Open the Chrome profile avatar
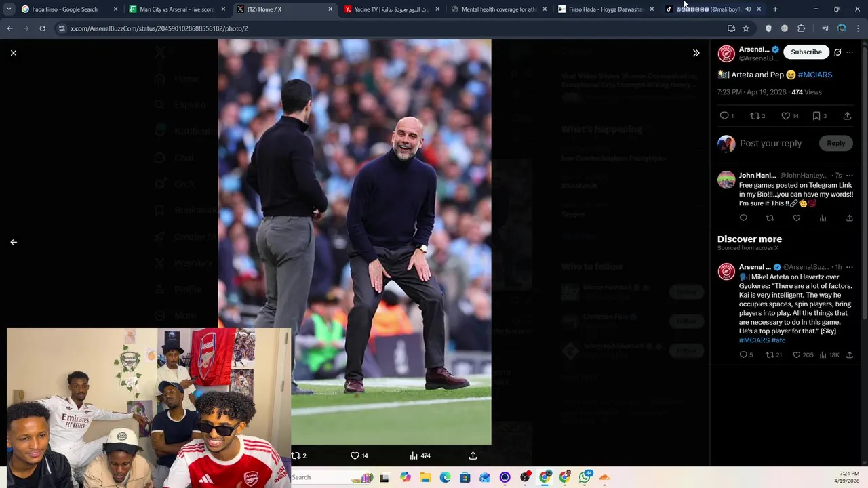Image resolution: width=868 pixels, height=488 pixels. click(842, 28)
